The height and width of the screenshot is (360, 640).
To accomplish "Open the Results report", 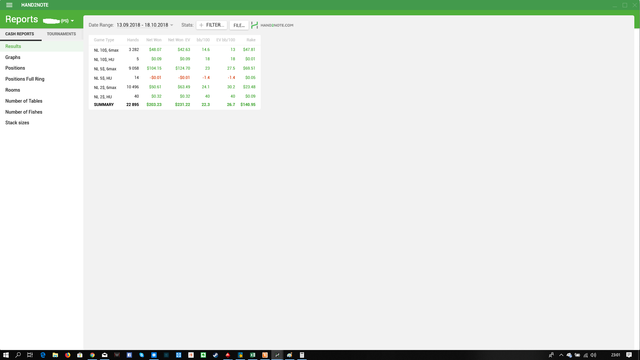I will (x=42, y=46).
